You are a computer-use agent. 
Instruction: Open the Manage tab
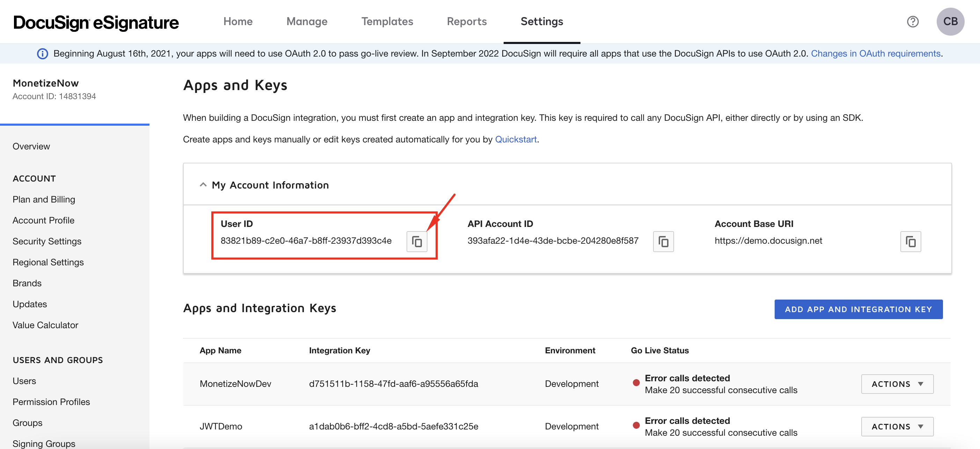(x=307, y=22)
